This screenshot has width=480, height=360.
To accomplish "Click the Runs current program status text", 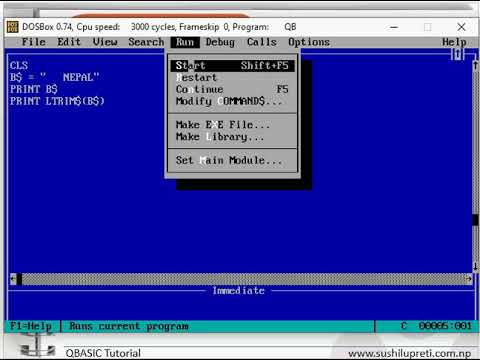I will pyautogui.click(x=129, y=326).
